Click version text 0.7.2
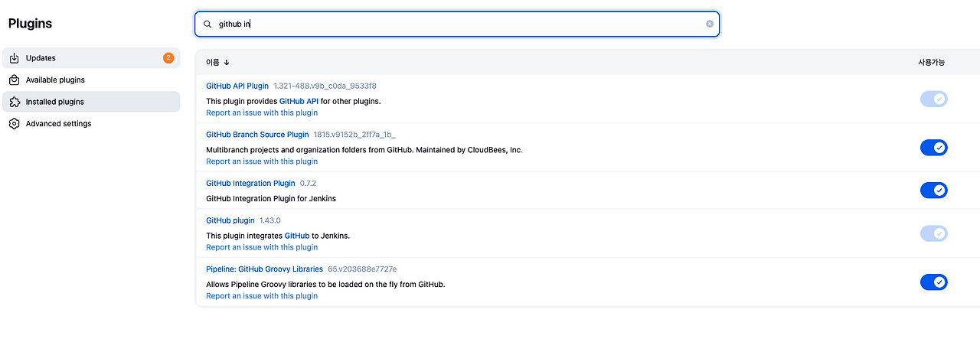This screenshot has height=339, width=980. coord(308,184)
